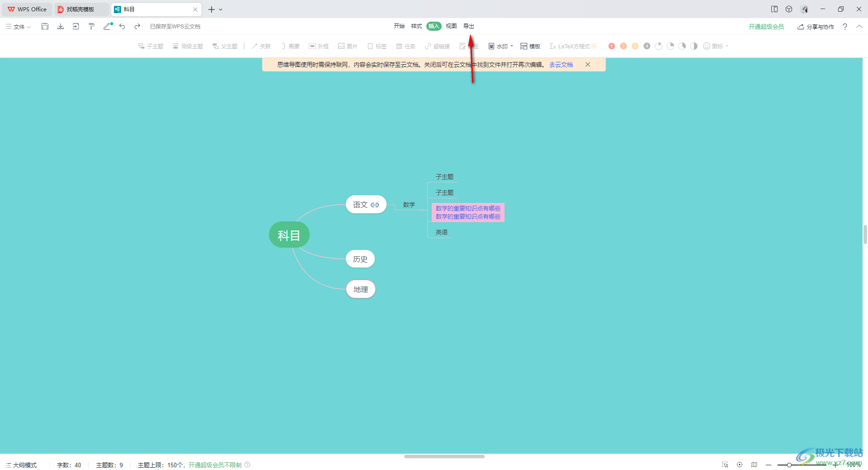Select the 历史 topic node

pyautogui.click(x=360, y=259)
